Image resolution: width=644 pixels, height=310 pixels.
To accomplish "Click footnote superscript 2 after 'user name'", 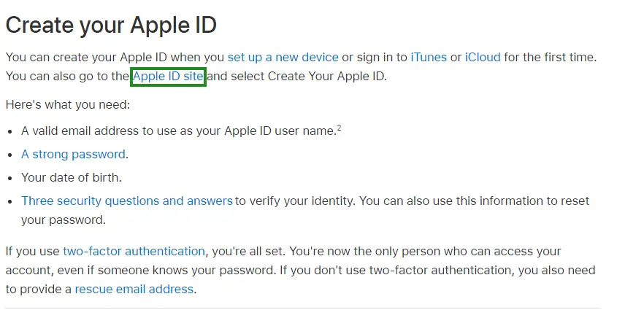I will (340, 128).
